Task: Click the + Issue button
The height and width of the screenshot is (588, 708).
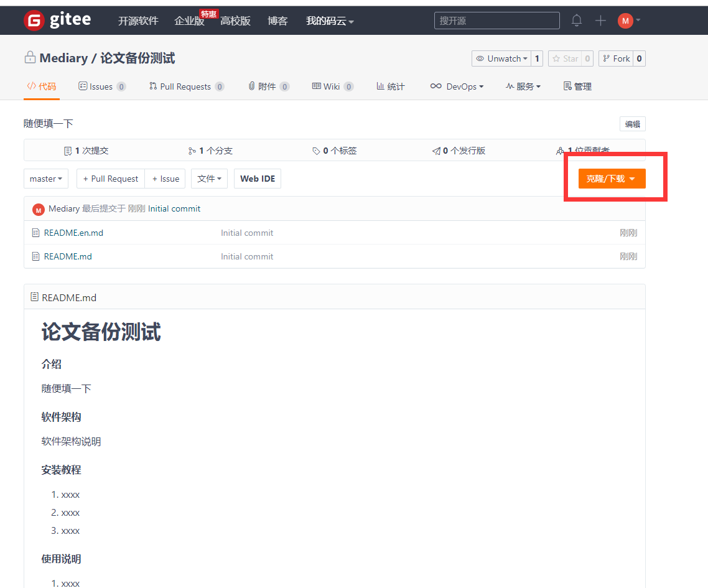Action: click(165, 179)
